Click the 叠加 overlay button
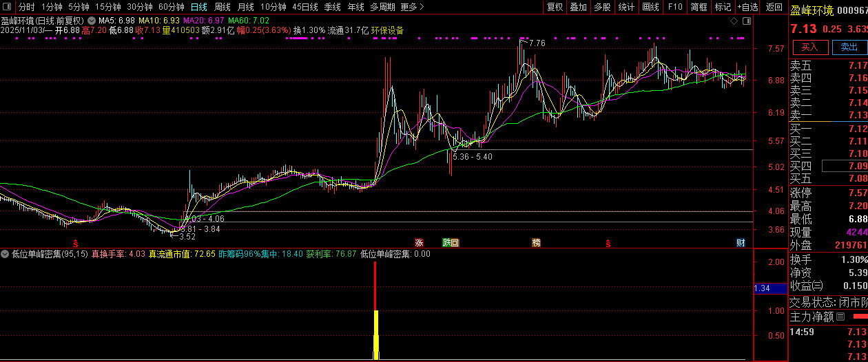 (579, 7)
